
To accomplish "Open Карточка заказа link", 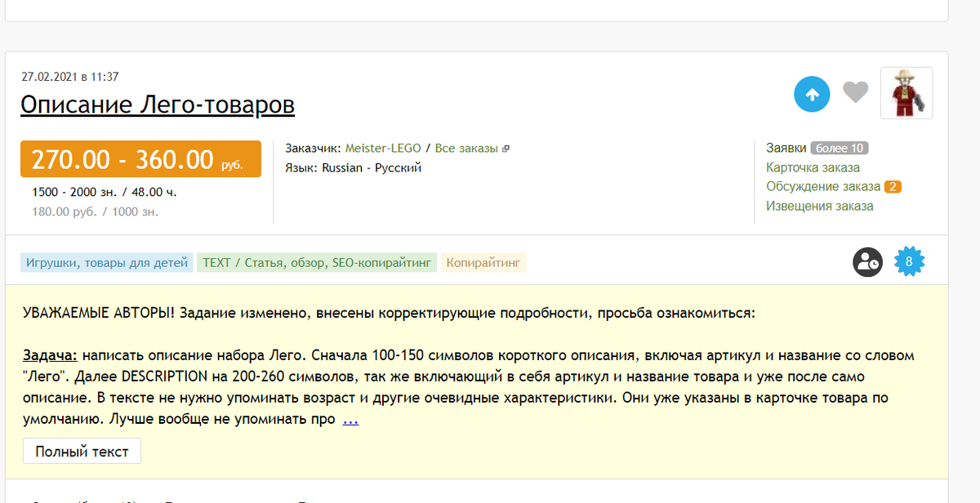I will [813, 167].
